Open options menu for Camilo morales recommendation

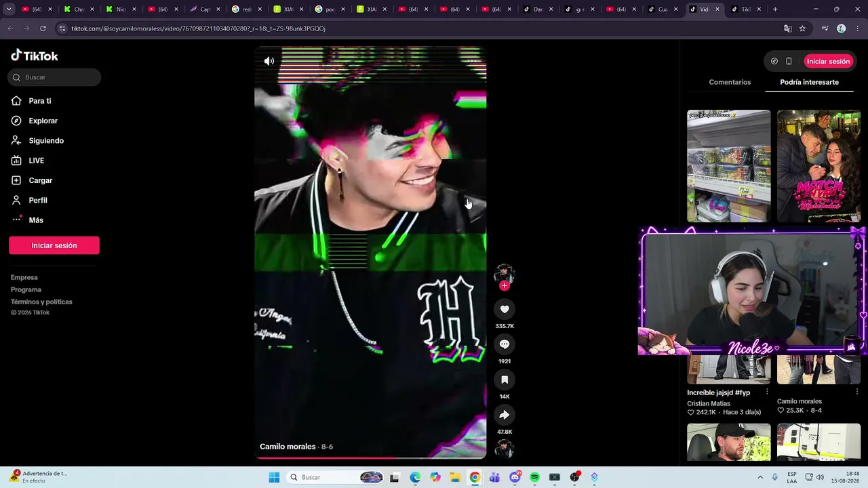coord(856,392)
